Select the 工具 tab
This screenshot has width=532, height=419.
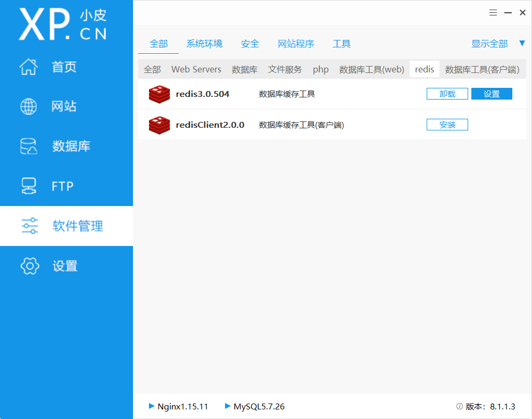click(342, 44)
